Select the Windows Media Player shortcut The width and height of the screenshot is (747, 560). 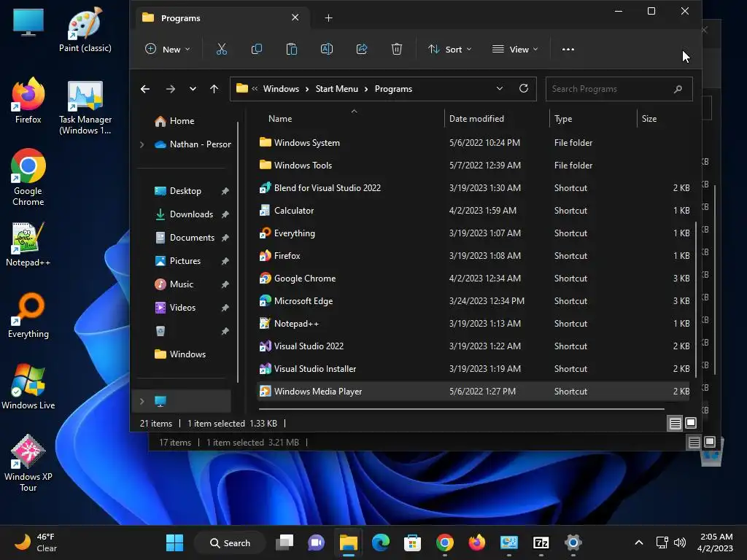coord(474,392)
